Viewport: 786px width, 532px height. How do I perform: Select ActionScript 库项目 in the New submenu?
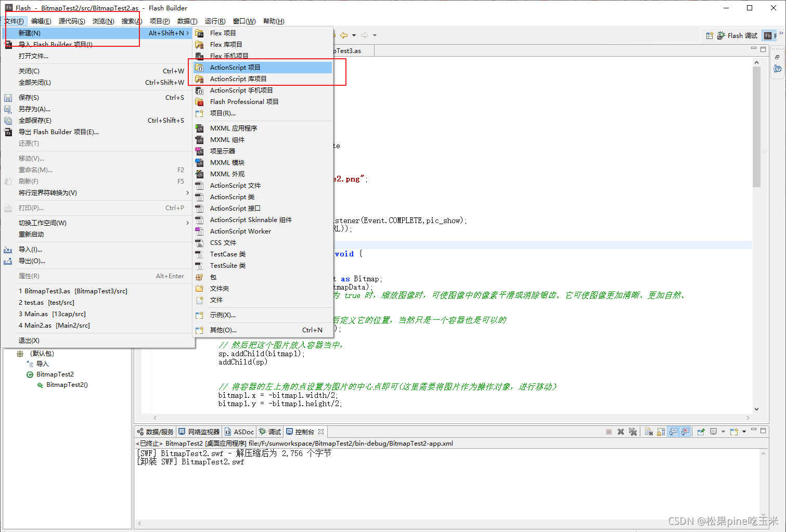coord(263,79)
